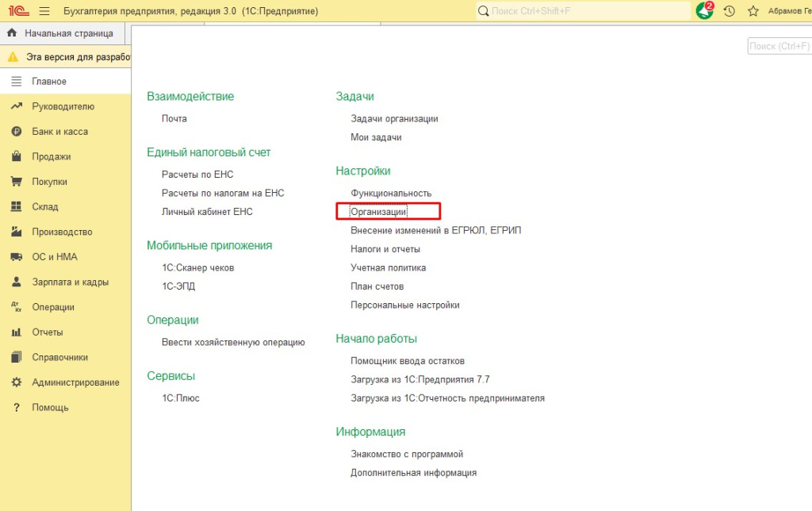
Task: Open 1С:Сканер чеков link
Action: pos(197,268)
